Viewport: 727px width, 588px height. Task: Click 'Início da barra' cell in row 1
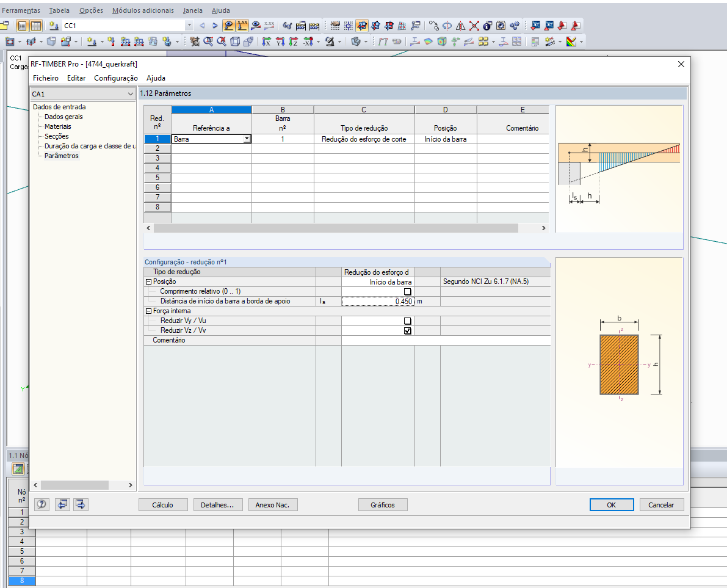tap(446, 139)
